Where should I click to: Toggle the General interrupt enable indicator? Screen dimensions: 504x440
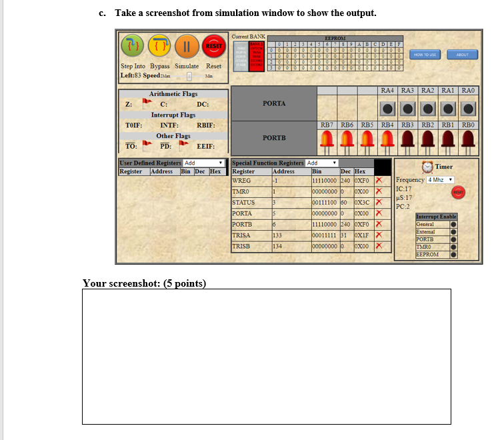click(x=453, y=225)
